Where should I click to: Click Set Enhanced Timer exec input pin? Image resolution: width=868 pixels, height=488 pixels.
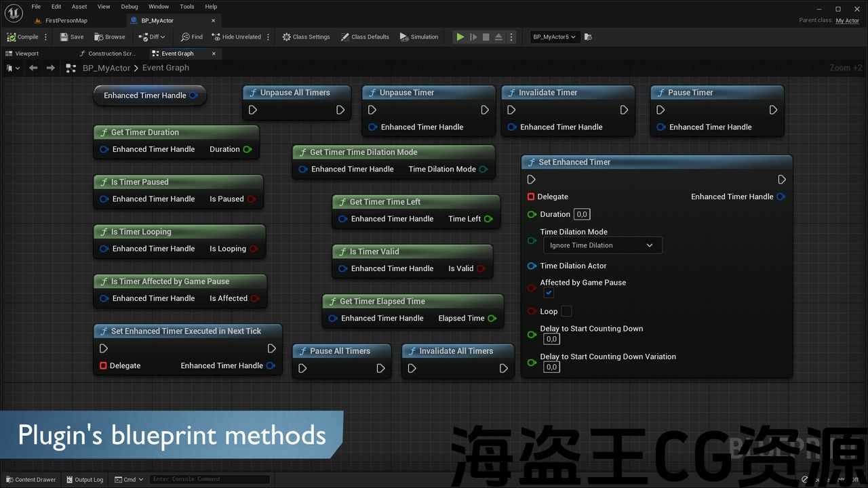pos(532,180)
